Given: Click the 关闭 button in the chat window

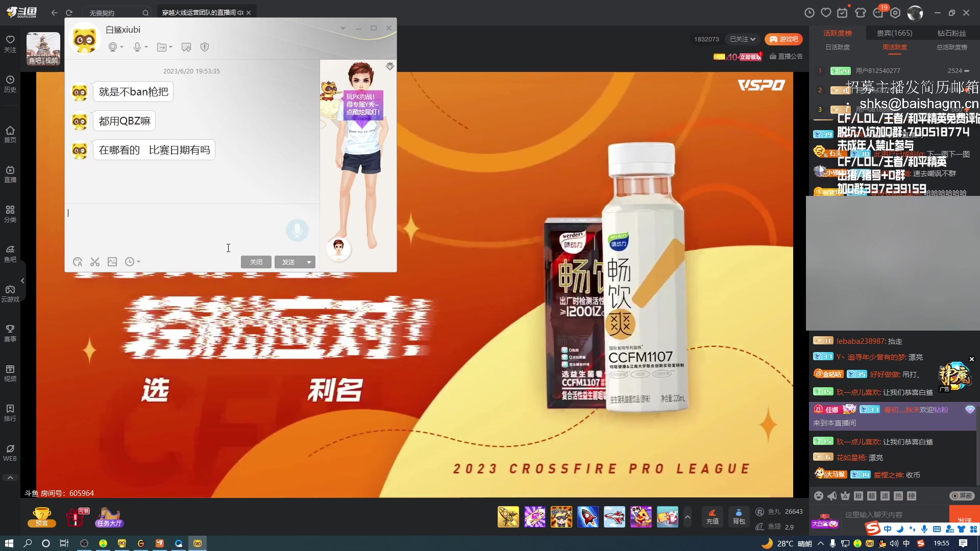Looking at the screenshot, I should (x=256, y=262).
